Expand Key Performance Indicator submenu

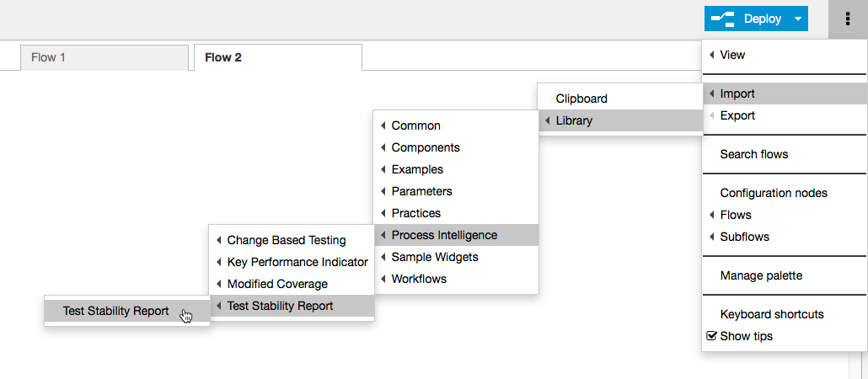click(292, 262)
